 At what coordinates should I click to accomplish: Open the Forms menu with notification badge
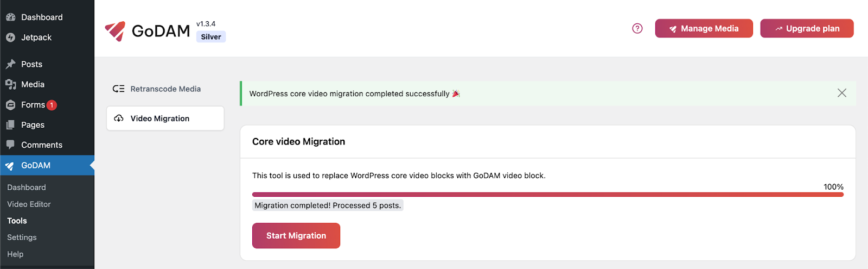click(33, 105)
